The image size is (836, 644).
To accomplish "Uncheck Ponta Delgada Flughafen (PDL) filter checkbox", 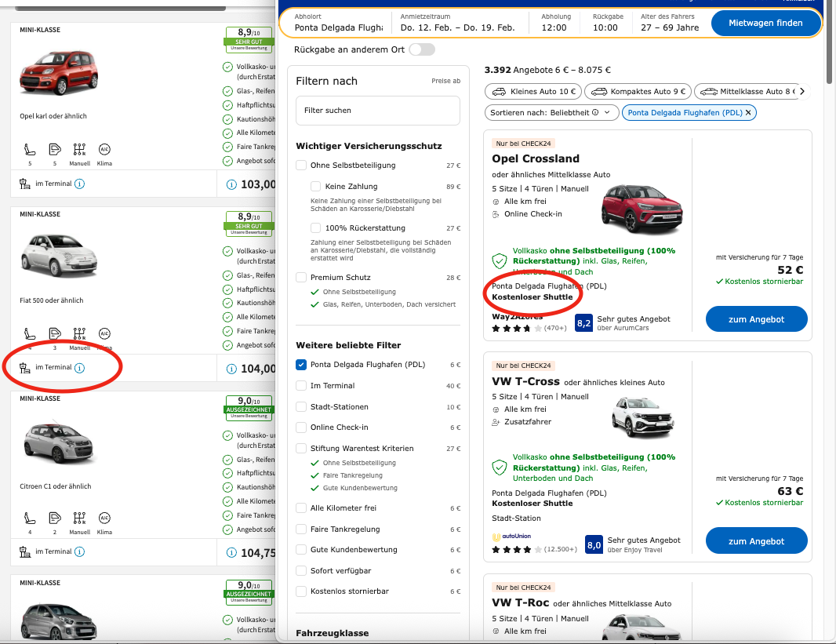I will point(301,365).
